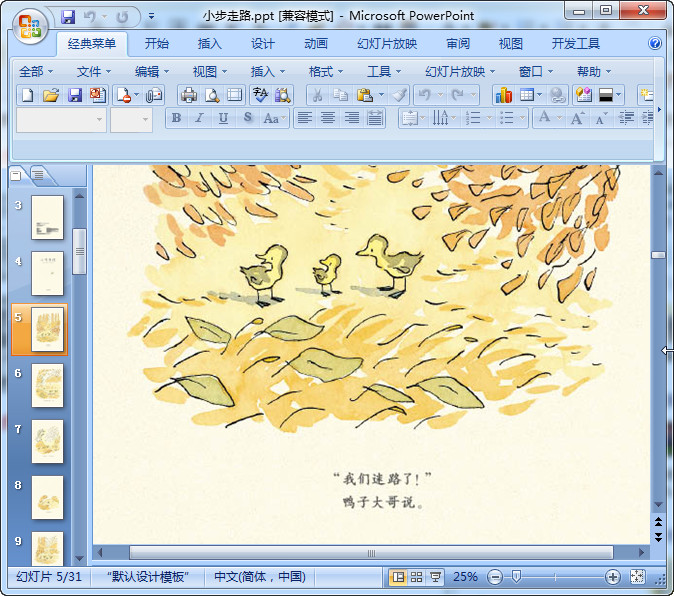Expand the 全部 menu dropdown
Image resolution: width=674 pixels, height=596 pixels.
pyautogui.click(x=36, y=71)
